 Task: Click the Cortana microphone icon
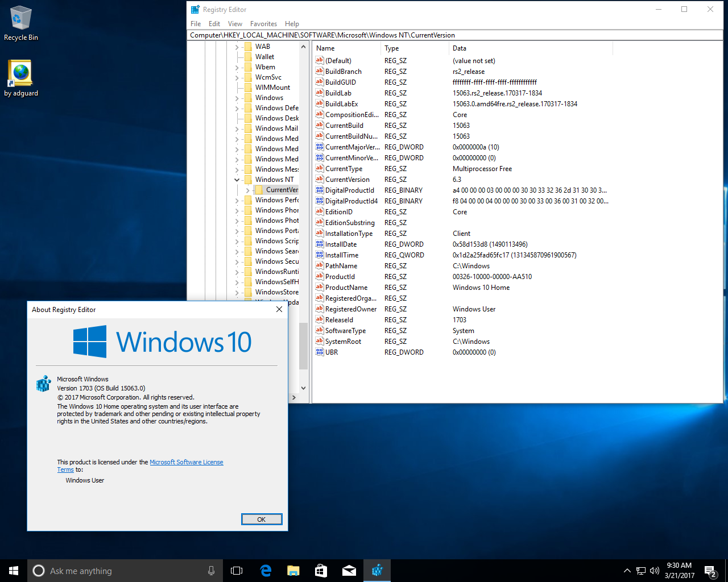pos(211,571)
